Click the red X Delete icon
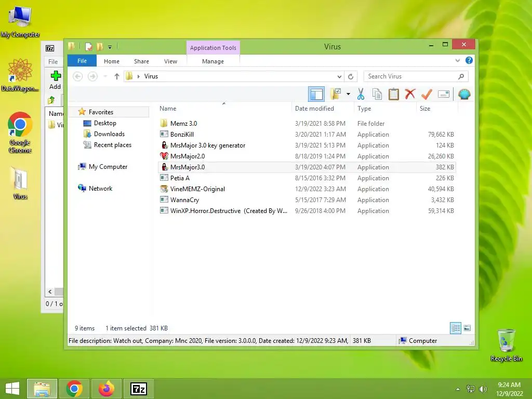The width and height of the screenshot is (532, 399). point(410,94)
